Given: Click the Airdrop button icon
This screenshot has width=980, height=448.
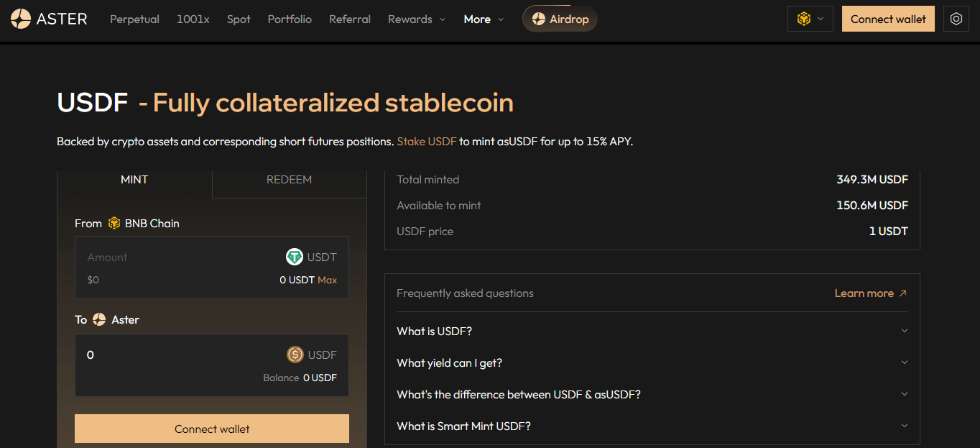Looking at the screenshot, I should [539, 19].
